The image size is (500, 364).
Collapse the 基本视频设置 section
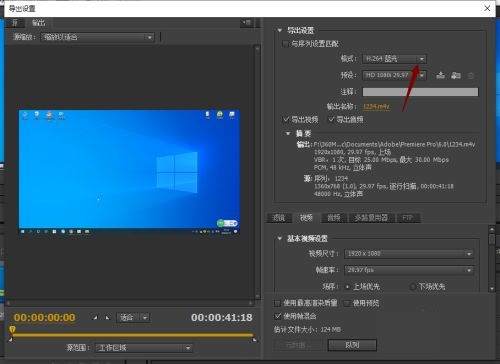pos(280,238)
